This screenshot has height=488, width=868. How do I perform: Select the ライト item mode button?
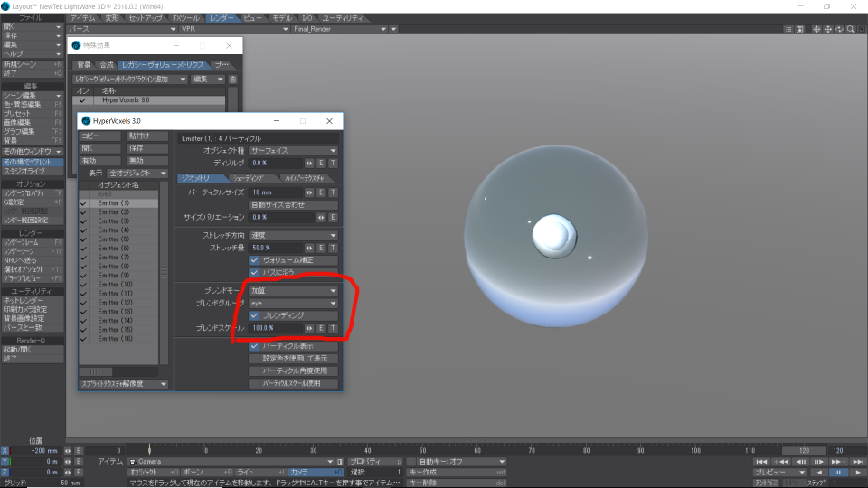click(x=260, y=473)
